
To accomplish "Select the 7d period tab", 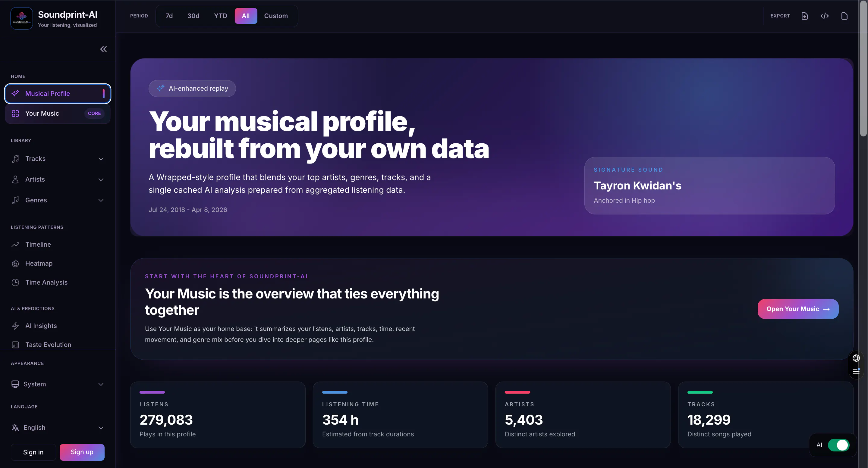I will [x=169, y=16].
